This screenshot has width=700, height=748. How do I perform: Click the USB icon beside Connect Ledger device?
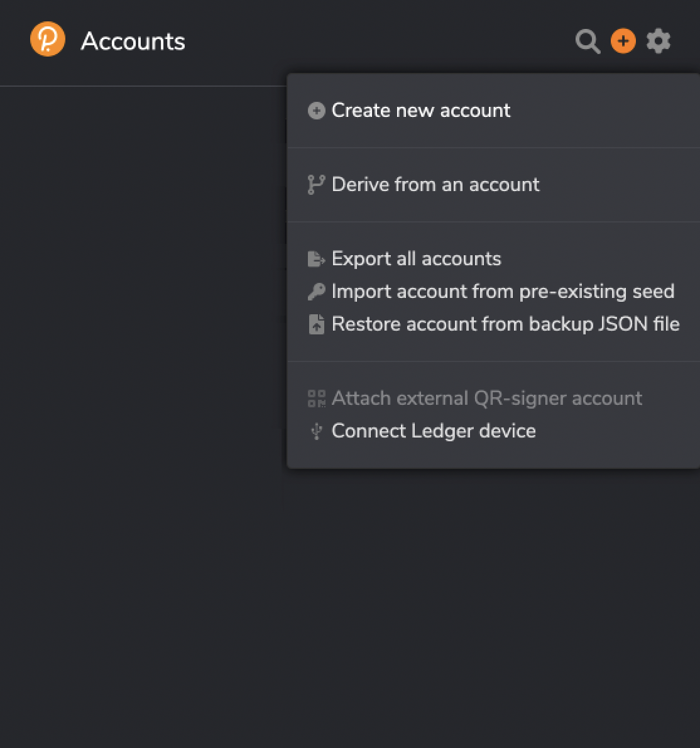[x=316, y=431]
